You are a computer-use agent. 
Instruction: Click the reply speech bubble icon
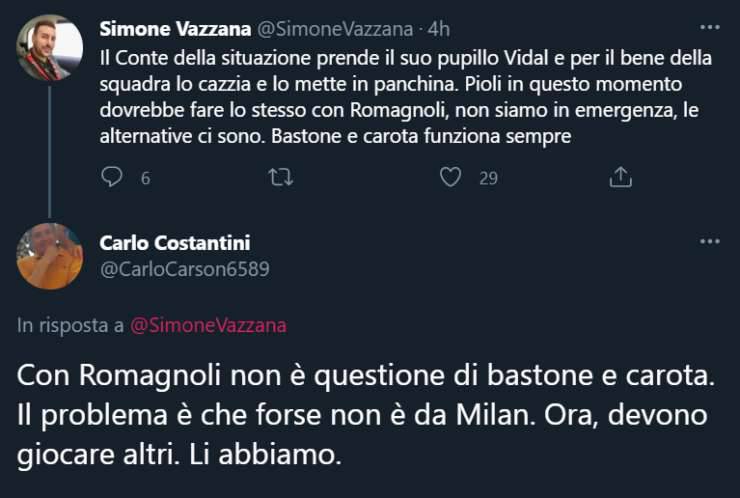[113, 177]
